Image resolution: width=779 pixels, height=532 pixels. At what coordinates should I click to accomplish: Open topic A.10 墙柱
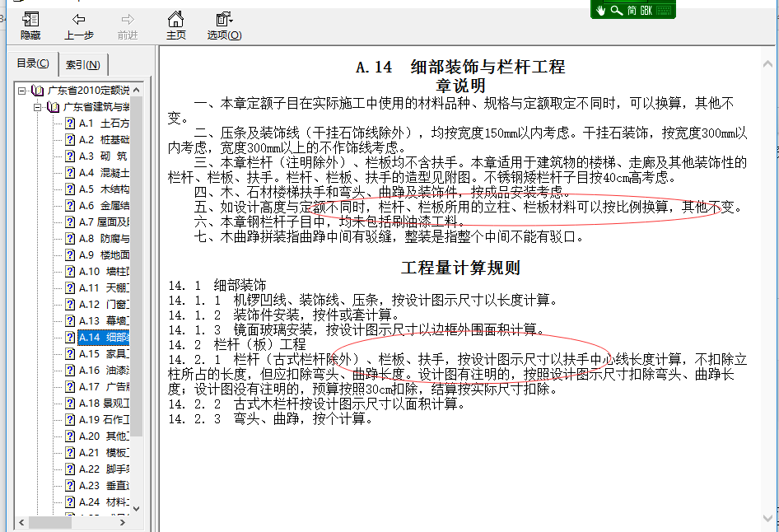[104, 271]
